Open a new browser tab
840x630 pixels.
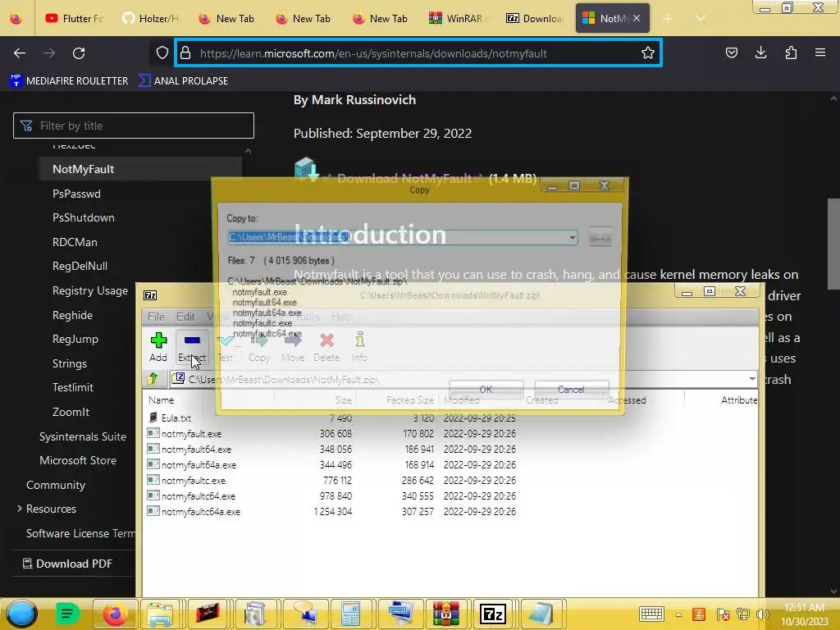click(x=668, y=19)
